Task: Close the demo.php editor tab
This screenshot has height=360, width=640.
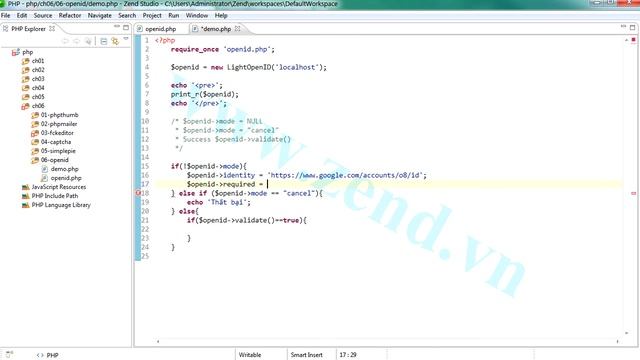Action: pos(238,29)
